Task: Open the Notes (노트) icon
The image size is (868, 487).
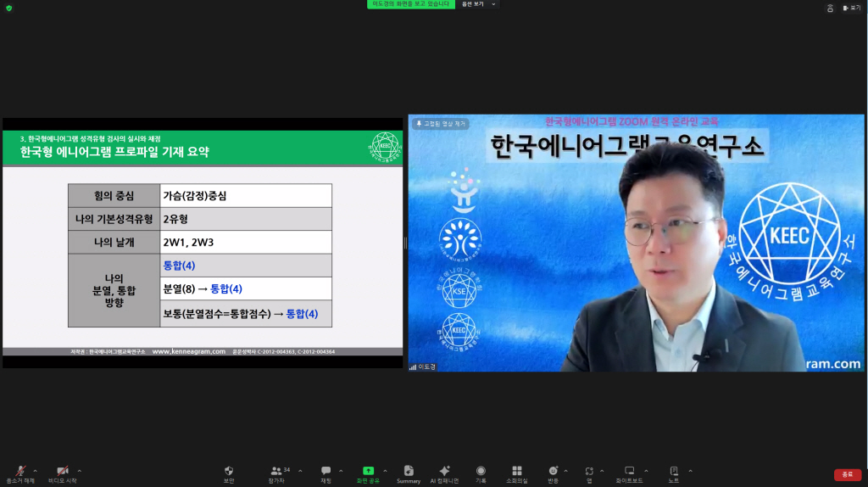Action: click(674, 471)
